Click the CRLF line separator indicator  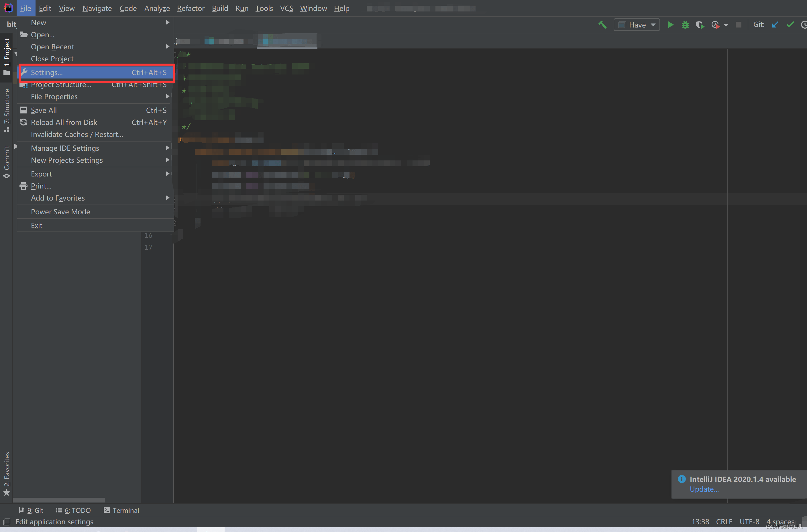[724, 521]
